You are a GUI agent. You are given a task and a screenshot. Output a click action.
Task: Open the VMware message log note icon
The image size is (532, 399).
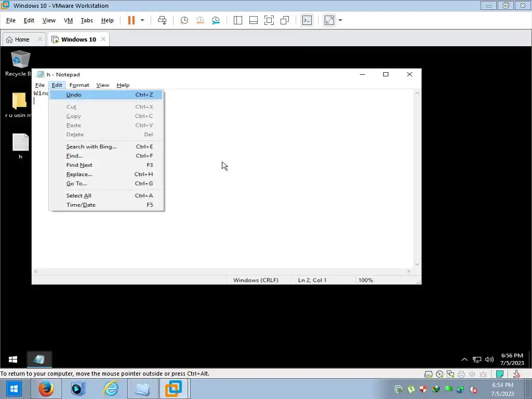coord(499,374)
